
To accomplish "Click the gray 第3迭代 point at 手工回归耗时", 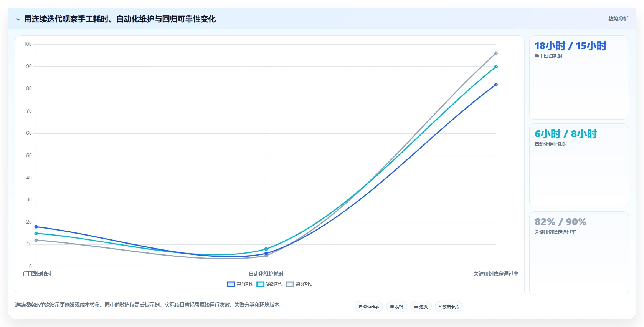I will (36, 240).
